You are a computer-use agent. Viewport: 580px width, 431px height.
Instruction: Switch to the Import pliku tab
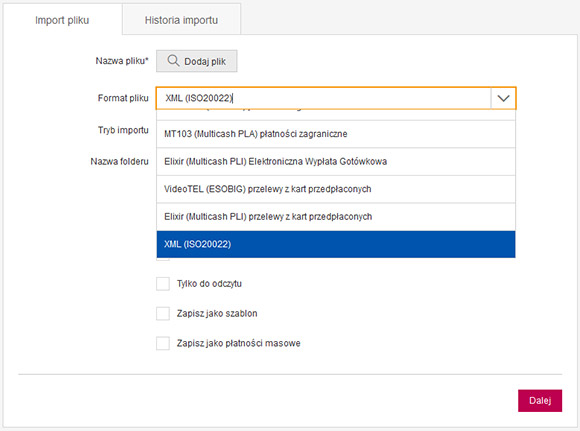62,20
